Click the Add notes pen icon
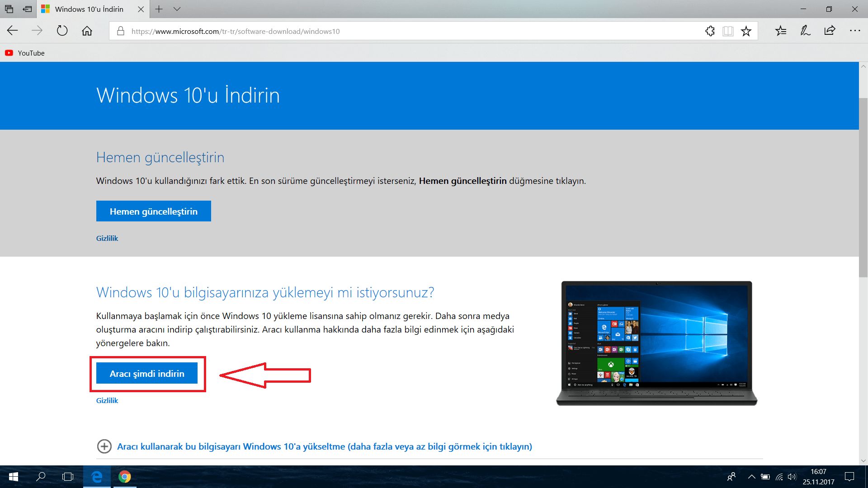 (805, 31)
